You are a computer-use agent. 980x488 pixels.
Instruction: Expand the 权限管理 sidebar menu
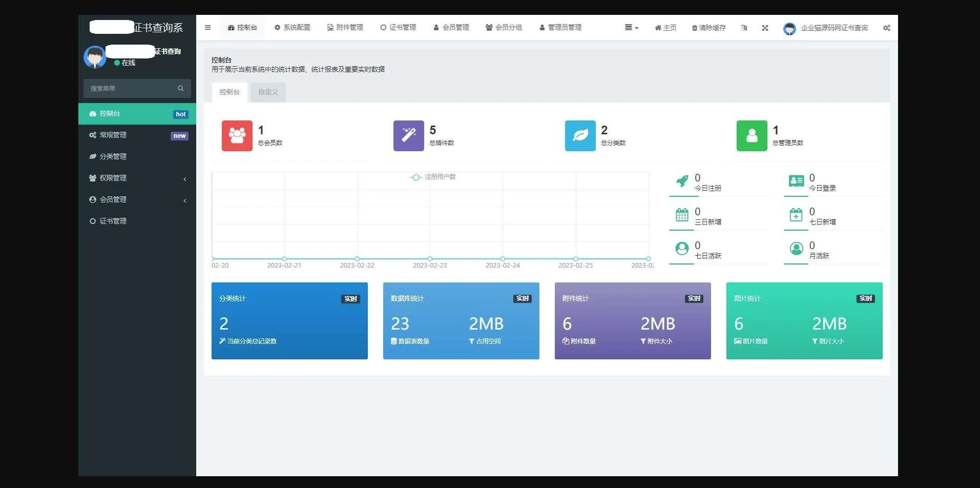[137, 178]
